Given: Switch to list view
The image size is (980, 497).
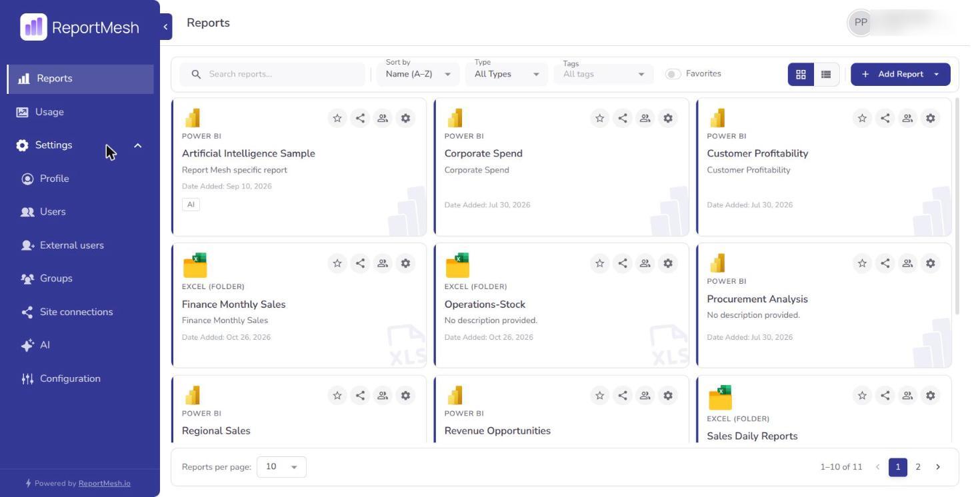Looking at the screenshot, I should tap(826, 75).
